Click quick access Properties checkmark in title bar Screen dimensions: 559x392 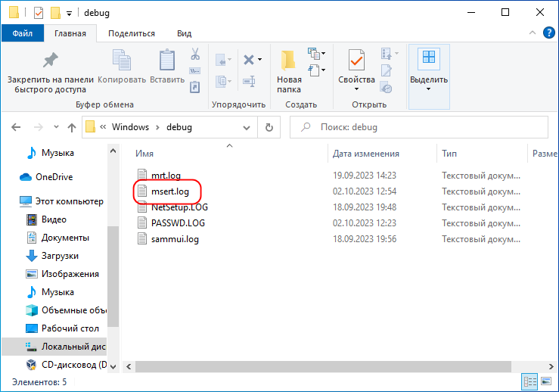coord(39,13)
